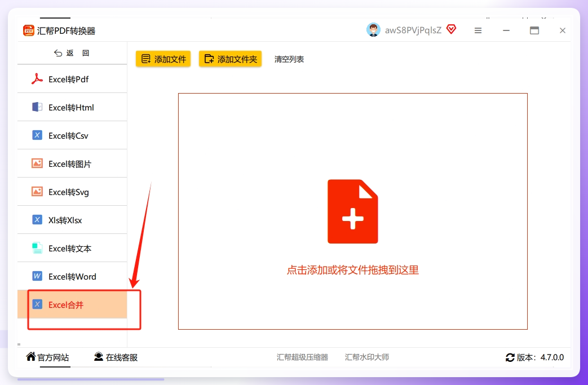Viewport: 588px width, 385px height.
Task: Click the blue X icon beside Excel转Csv
Action: 37,135
